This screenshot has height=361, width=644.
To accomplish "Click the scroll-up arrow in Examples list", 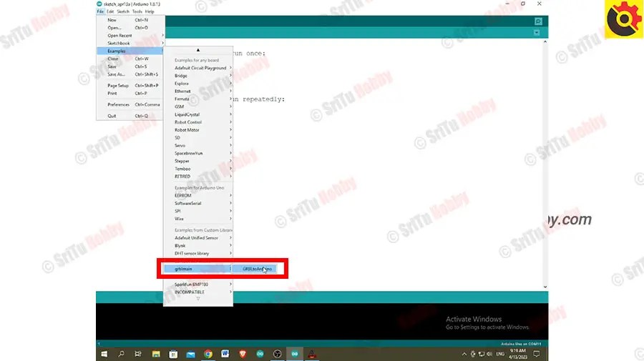I will pyautogui.click(x=198, y=50).
